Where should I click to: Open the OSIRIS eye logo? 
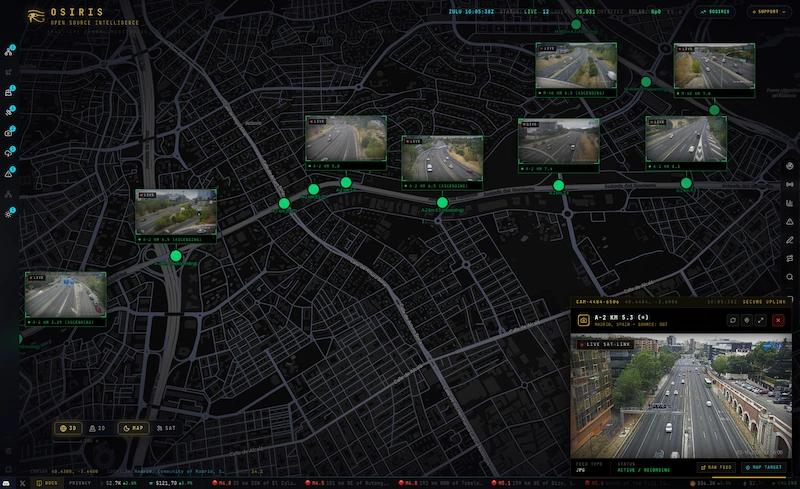(36, 16)
